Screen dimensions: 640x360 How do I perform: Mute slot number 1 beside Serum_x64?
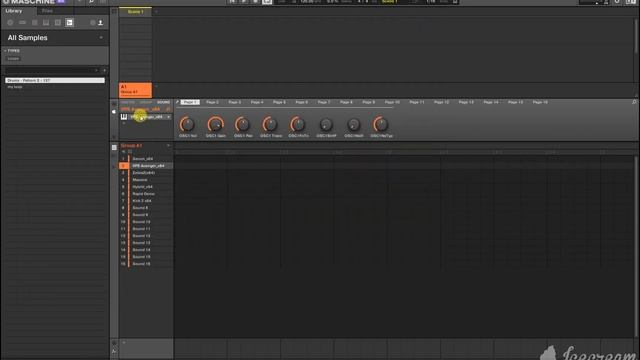point(123,159)
